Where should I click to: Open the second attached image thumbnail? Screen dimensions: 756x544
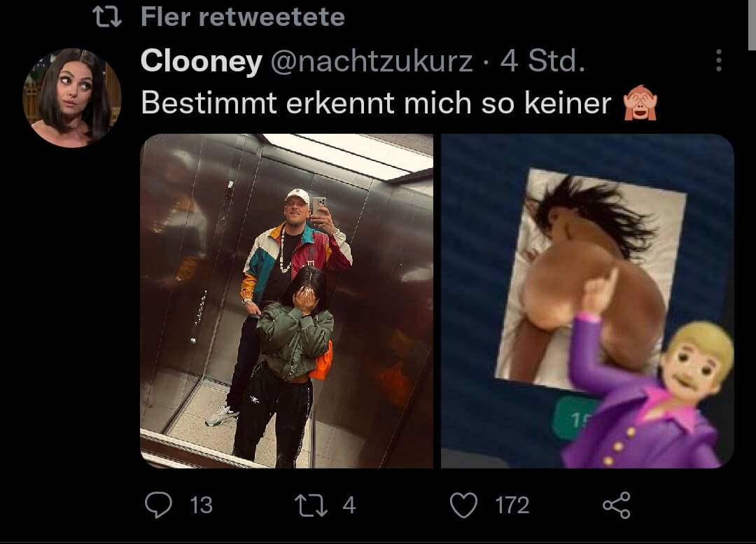pos(587,300)
